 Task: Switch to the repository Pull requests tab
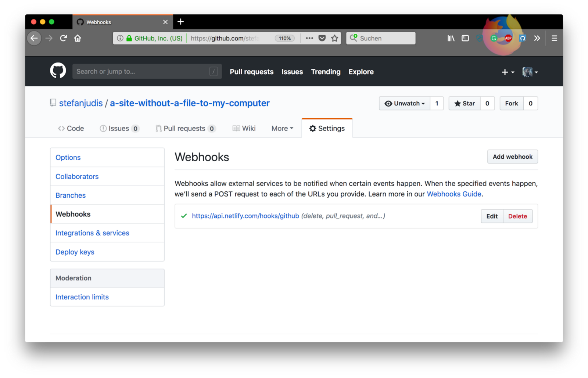pyautogui.click(x=186, y=129)
